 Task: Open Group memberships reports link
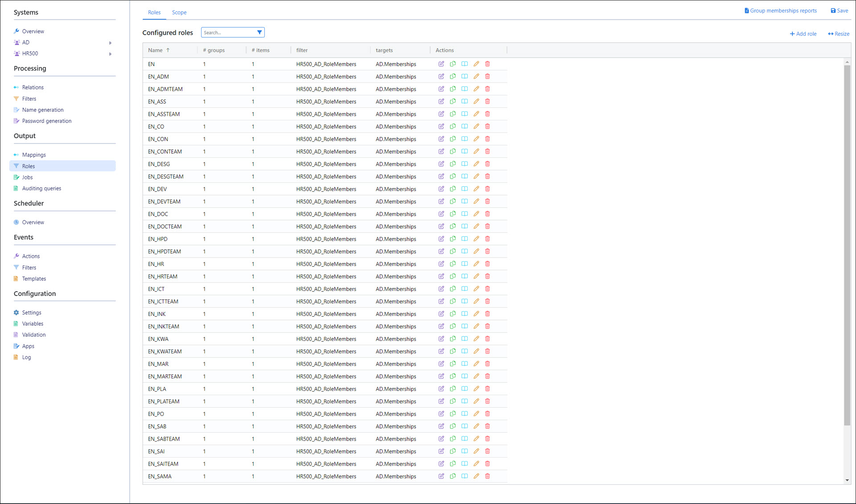[x=780, y=11]
